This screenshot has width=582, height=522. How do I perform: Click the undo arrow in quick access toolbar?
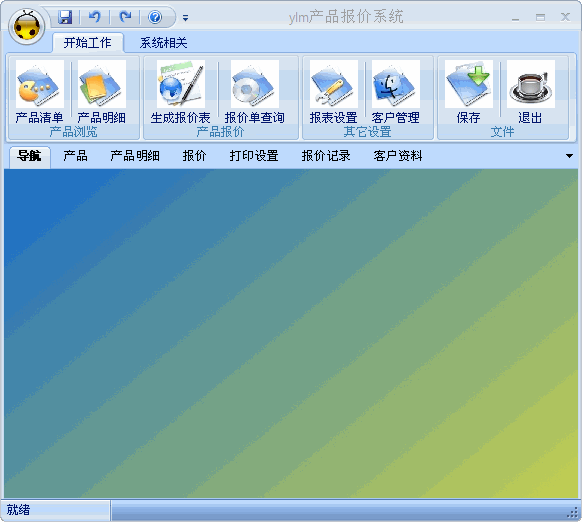pyautogui.click(x=95, y=17)
